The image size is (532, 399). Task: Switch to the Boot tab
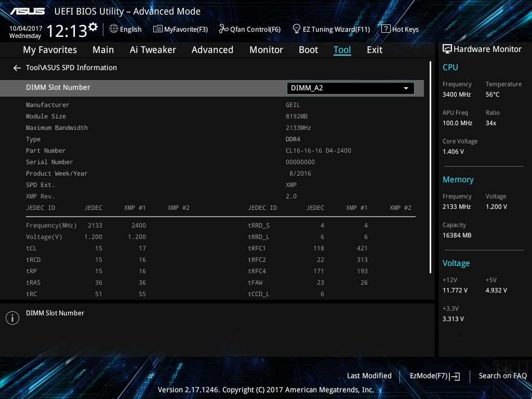(x=309, y=50)
